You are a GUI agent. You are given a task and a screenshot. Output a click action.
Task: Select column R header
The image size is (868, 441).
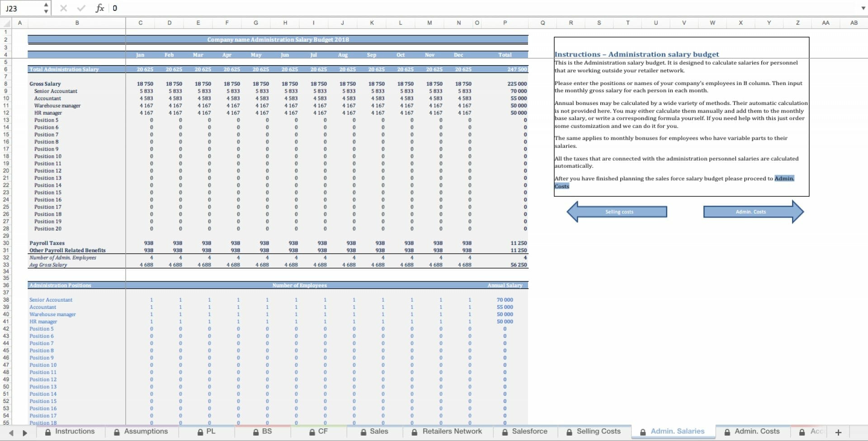click(x=571, y=23)
